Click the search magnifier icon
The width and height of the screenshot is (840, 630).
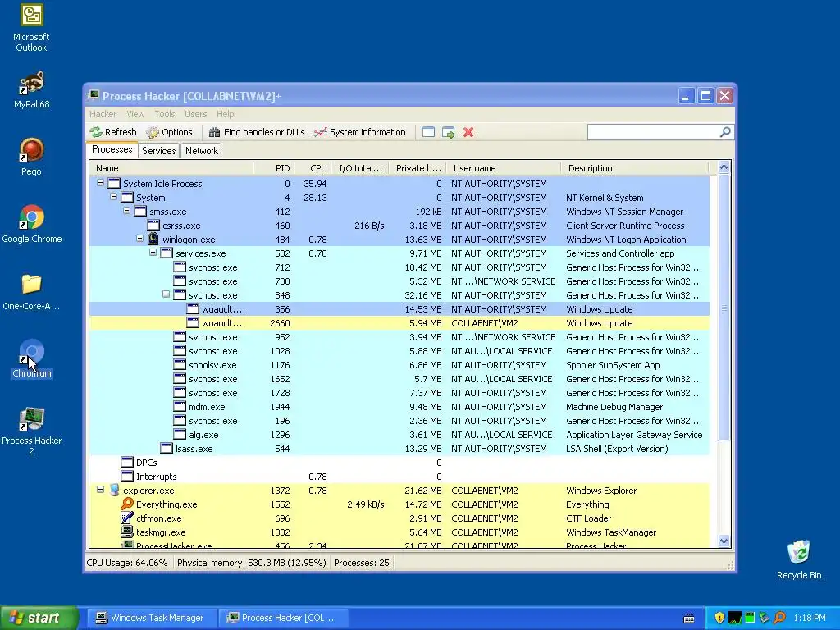(x=725, y=132)
